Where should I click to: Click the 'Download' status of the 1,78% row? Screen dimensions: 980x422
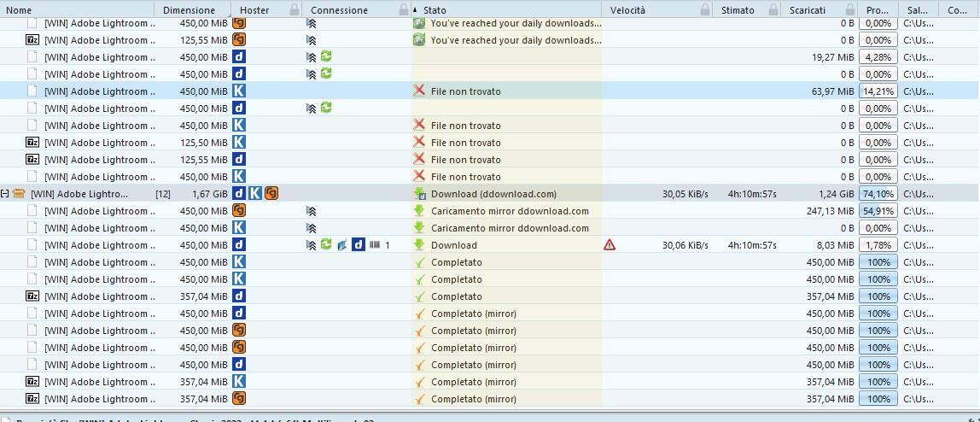(454, 245)
